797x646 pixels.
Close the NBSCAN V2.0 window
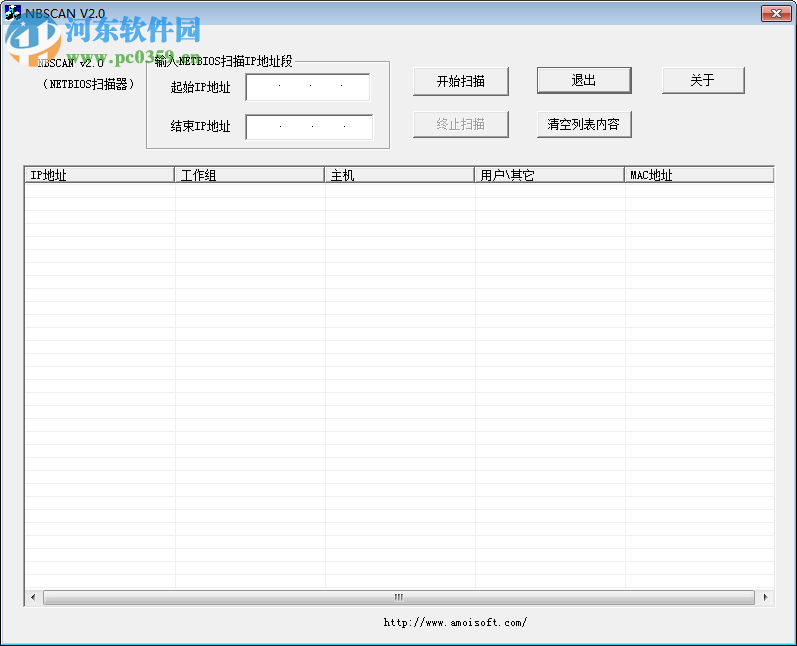776,13
